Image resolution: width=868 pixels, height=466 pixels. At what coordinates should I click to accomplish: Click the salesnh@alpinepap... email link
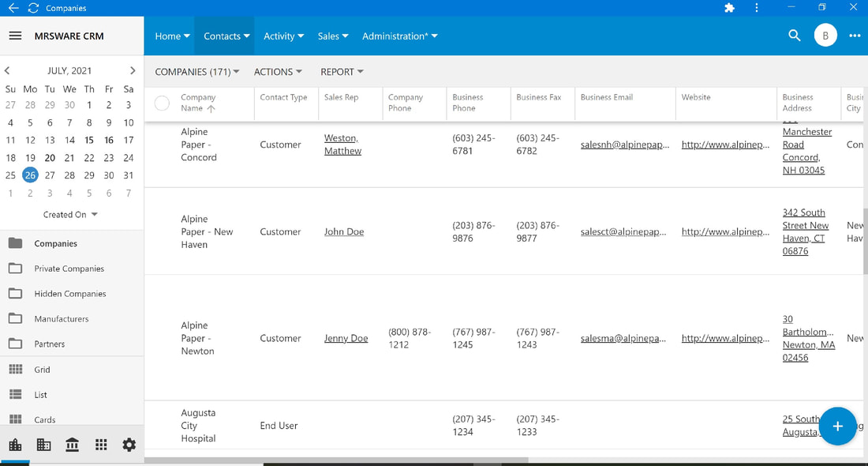pyautogui.click(x=625, y=145)
